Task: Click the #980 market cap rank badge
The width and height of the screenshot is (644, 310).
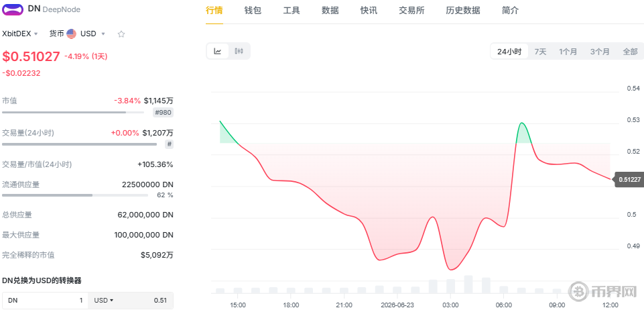Action: [x=163, y=113]
